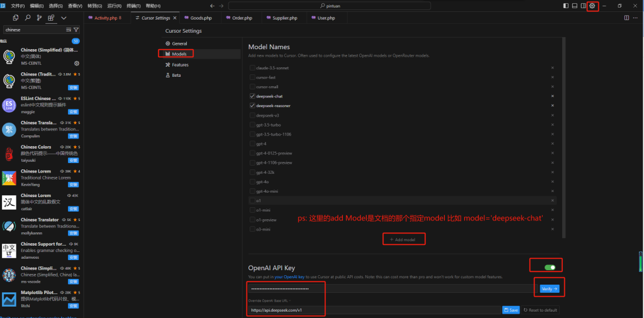Remove cursor-fast model with its x
The height and width of the screenshot is (318, 644).
click(552, 77)
